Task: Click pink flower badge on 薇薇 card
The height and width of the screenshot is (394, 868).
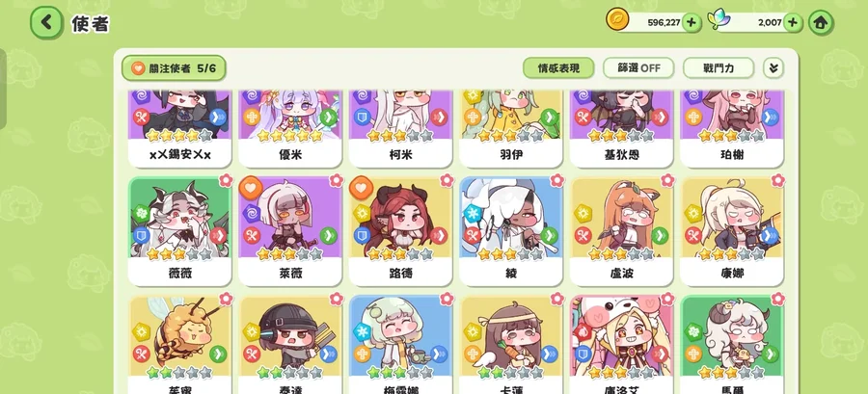Action: click(226, 180)
